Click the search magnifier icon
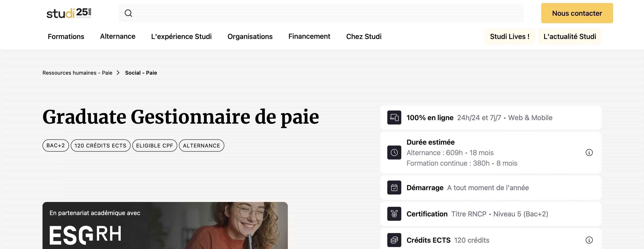The image size is (644, 249). pyautogui.click(x=128, y=13)
